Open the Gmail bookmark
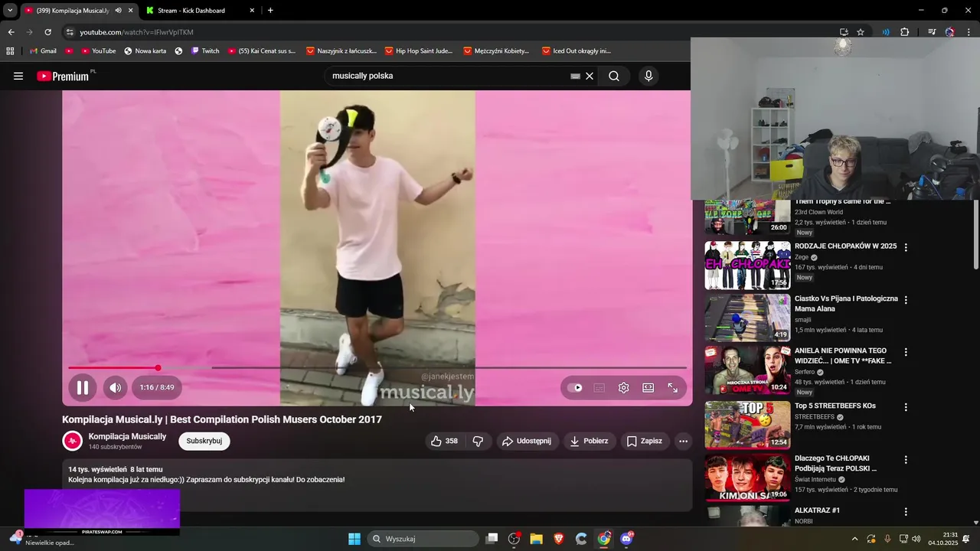The height and width of the screenshot is (551, 980). (43, 51)
